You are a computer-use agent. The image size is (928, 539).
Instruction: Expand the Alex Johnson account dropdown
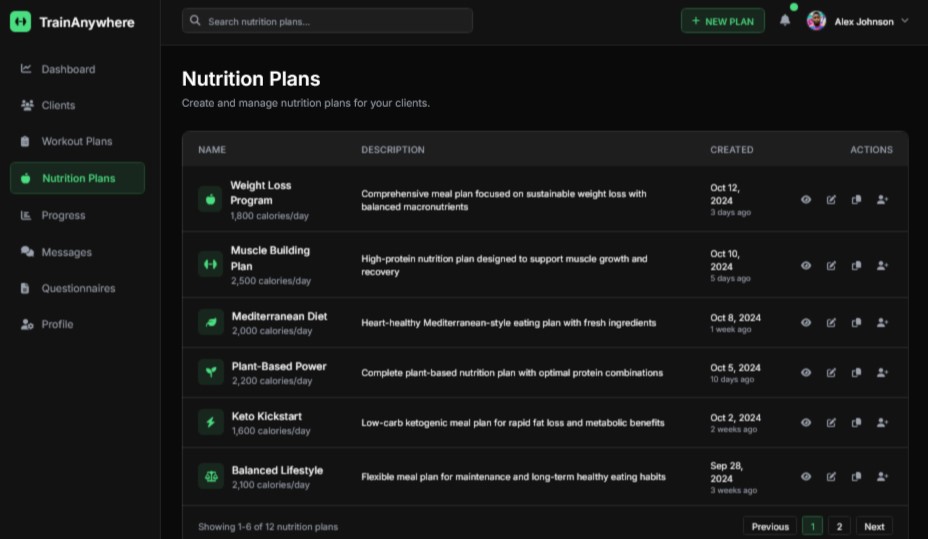[904, 21]
